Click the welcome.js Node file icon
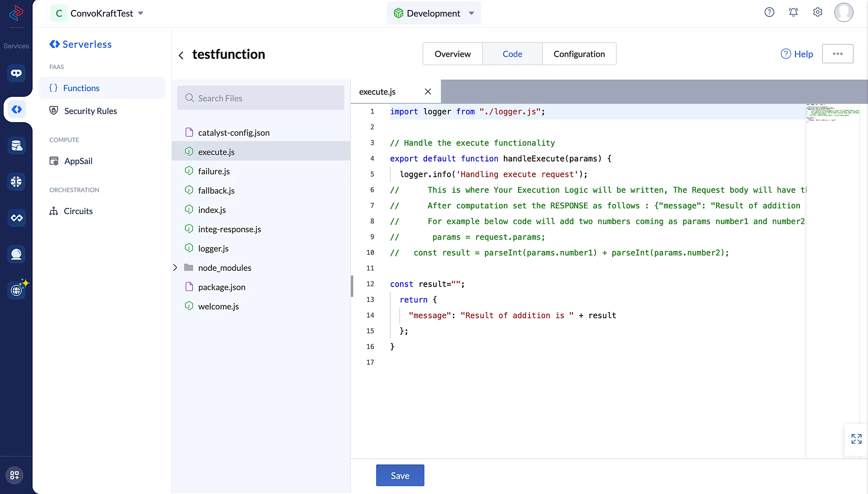Viewport: 868px width, 494px height. (x=189, y=306)
